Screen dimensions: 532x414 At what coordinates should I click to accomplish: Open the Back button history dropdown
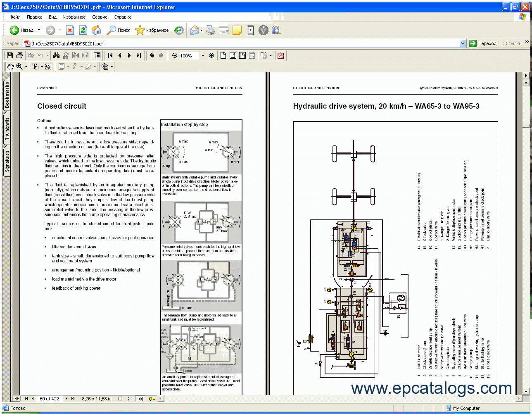coord(39,30)
